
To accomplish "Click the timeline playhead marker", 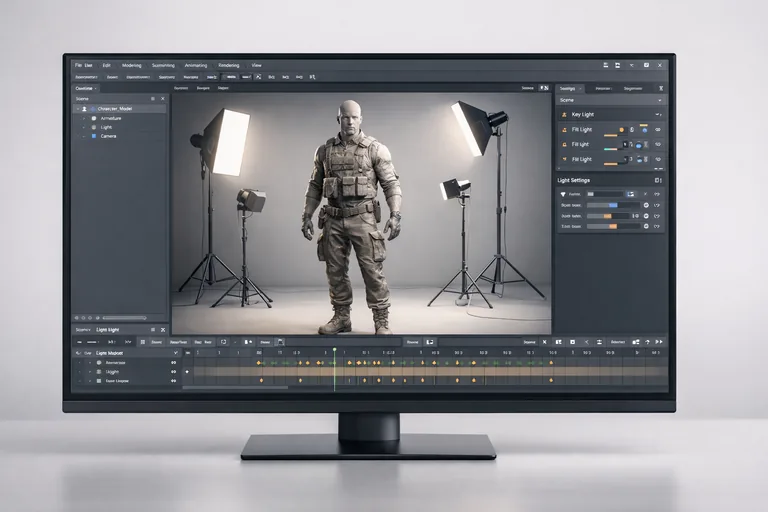I will 335,349.
